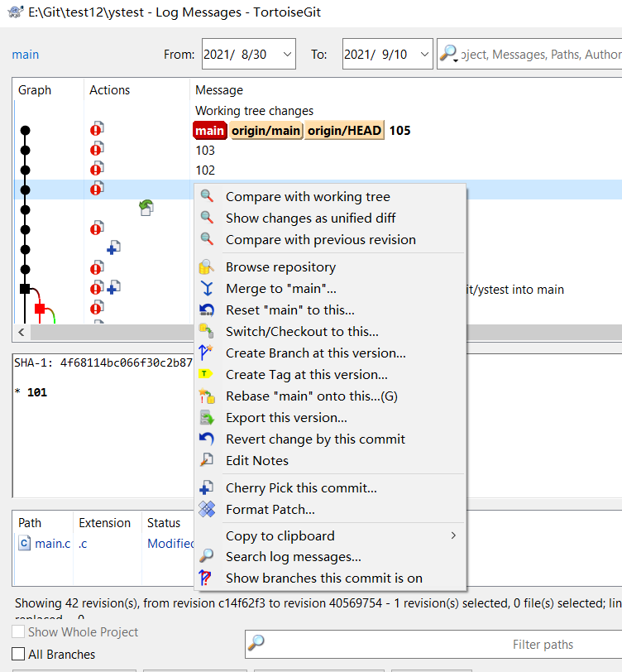622x672 pixels.
Task: Click the Switch/Checkout to this icon
Action: [x=207, y=331]
